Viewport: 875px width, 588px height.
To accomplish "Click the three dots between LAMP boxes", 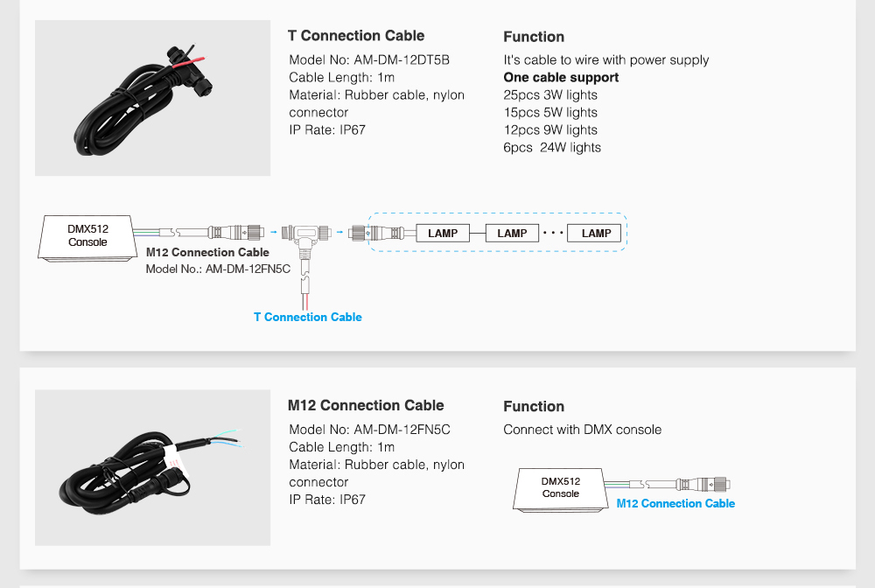I will pyautogui.click(x=552, y=233).
